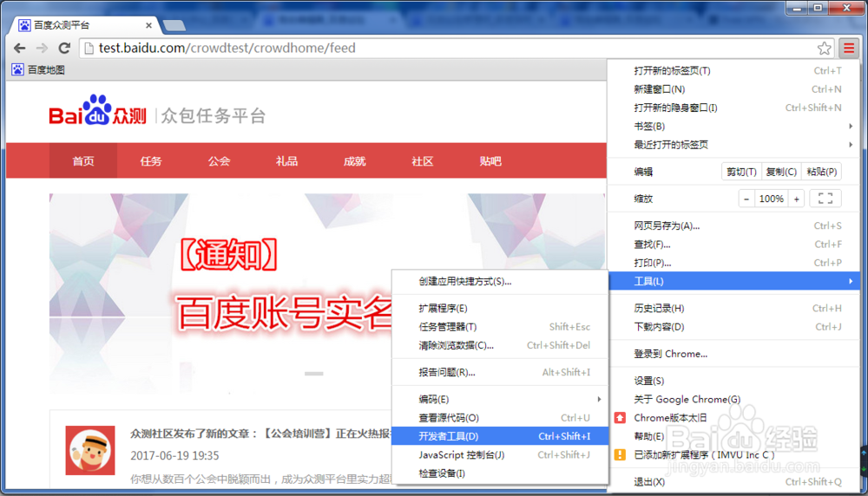Choose 打开新的隐身窗口(I)
Viewport: 868px width, 496px height.
pos(733,108)
